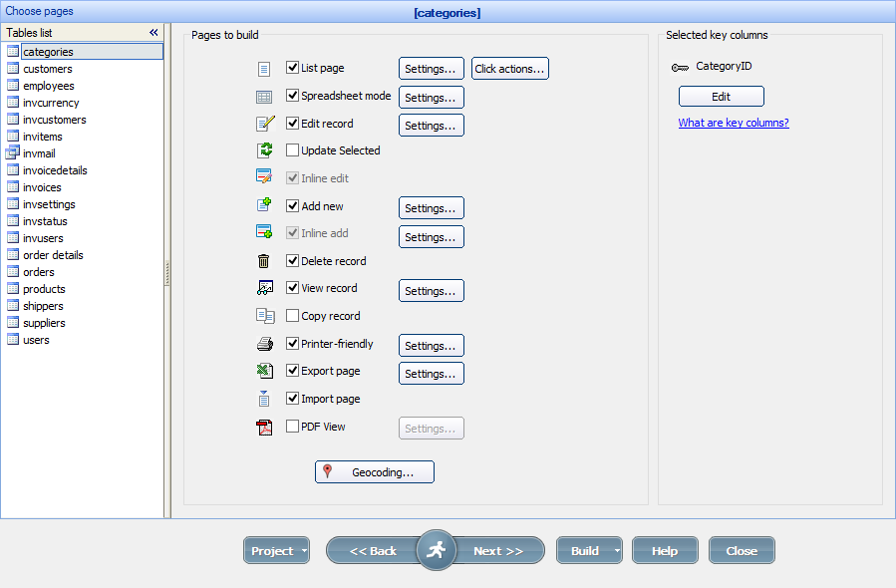Open the What are key columns link
The height and width of the screenshot is (588, 896).
click(x=734, y=124)
